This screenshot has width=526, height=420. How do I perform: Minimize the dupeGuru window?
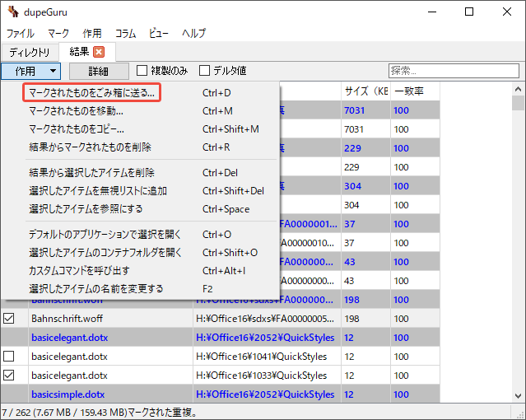pyautogui.click(x=432, y=12)
